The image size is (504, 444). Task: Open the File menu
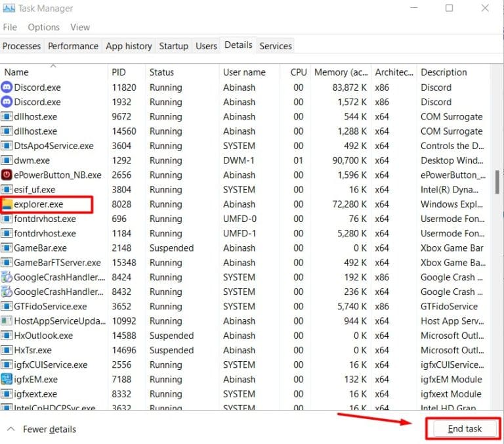coord(10,28)
